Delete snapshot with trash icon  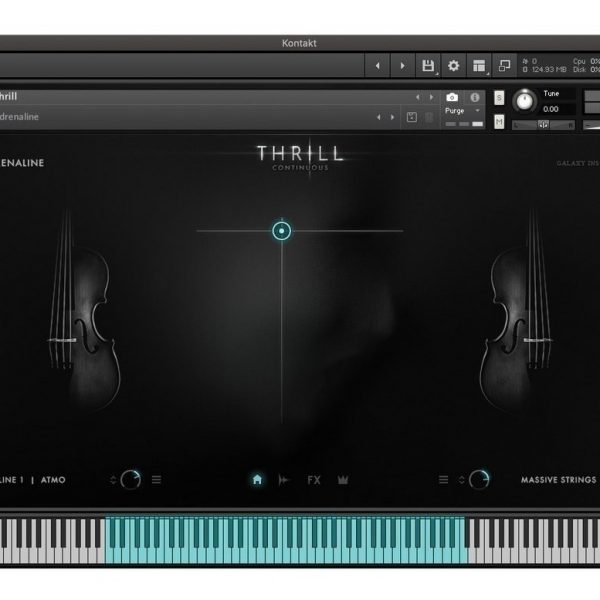(429, 117)
